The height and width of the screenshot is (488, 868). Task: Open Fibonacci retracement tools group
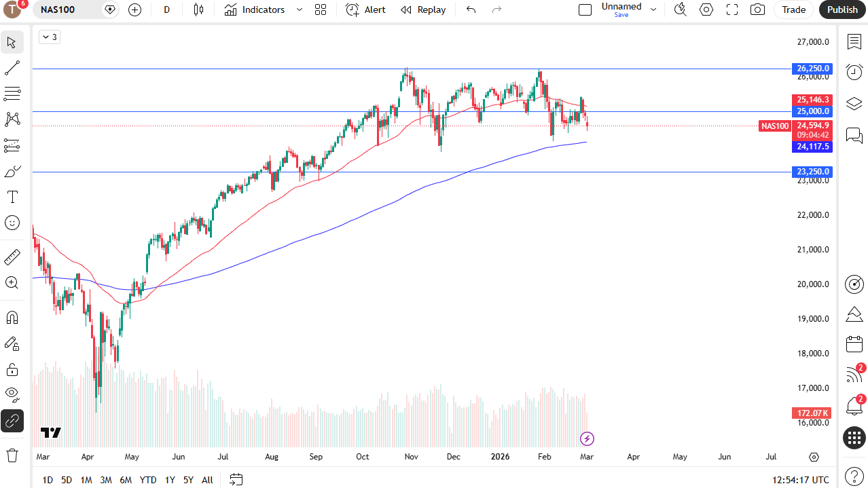click(x=12, y=94)
